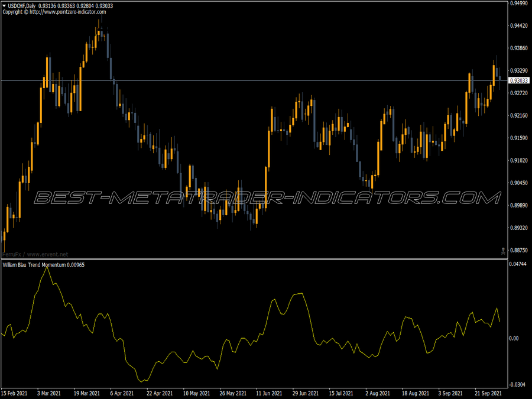Viewport: 532px width, 399px height.
Task: Click the horizontal current price line
Action: (x=254, y=80)
